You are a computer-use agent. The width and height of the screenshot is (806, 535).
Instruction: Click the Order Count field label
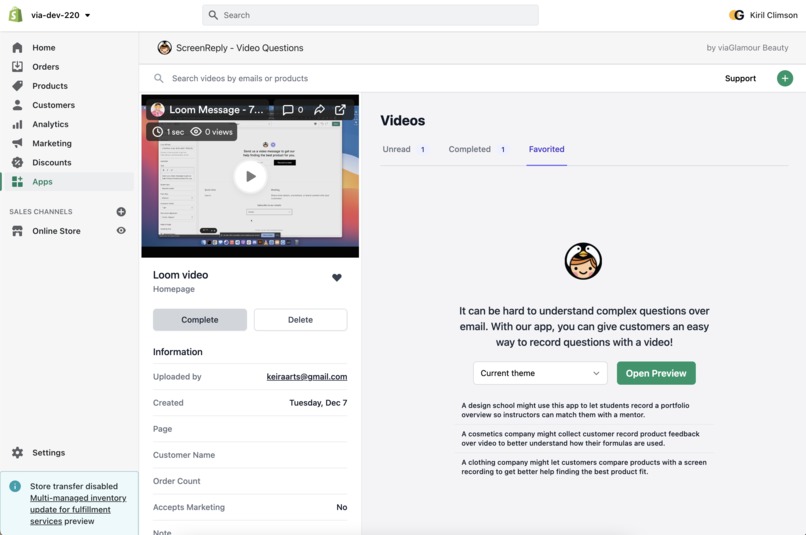pyautogui.click(x=176, y=481)
